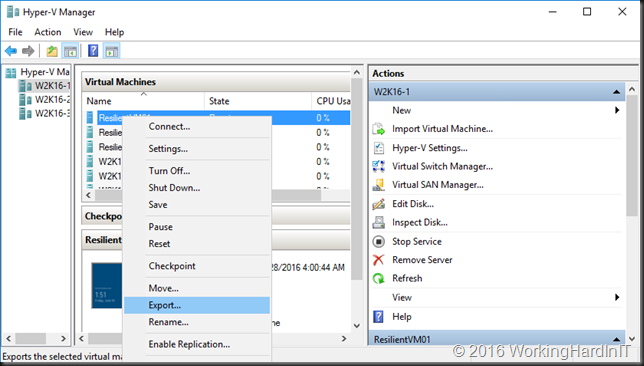Click the VM list scroll left arrow

pyautogui.click(x=89, y=195)
